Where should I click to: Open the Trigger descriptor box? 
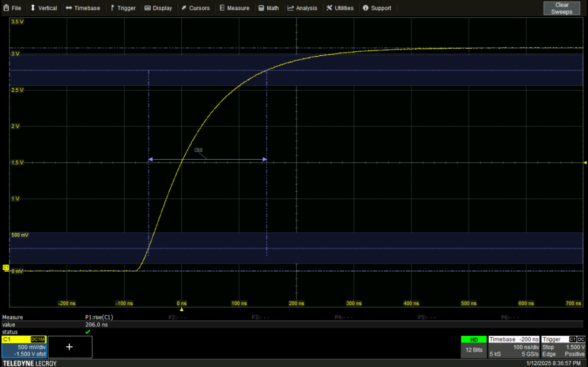coord(563,347)
